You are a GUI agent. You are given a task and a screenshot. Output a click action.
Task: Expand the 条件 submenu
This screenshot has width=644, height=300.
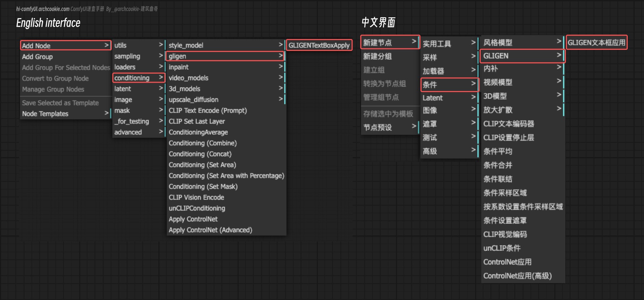pyautogui.click(x=449, y=84)
